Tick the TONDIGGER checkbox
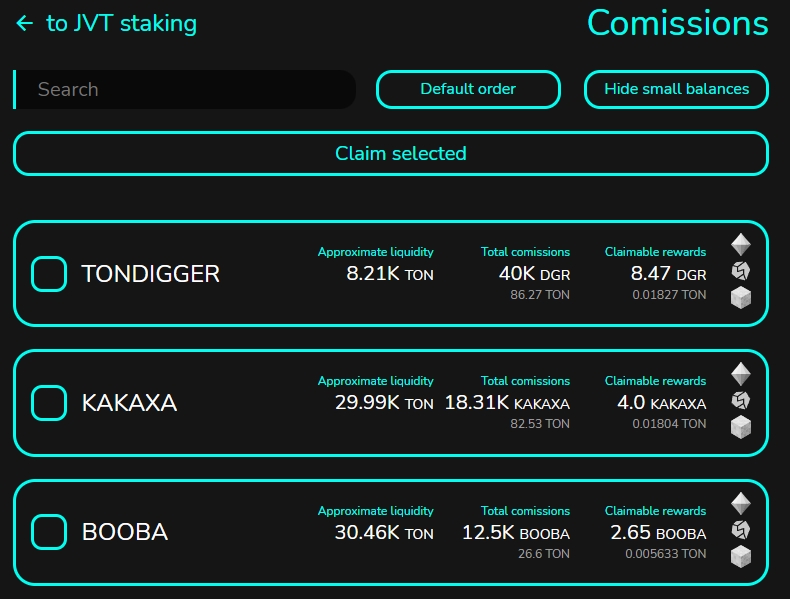Screen dimensions: 790x599 [49, 274]
